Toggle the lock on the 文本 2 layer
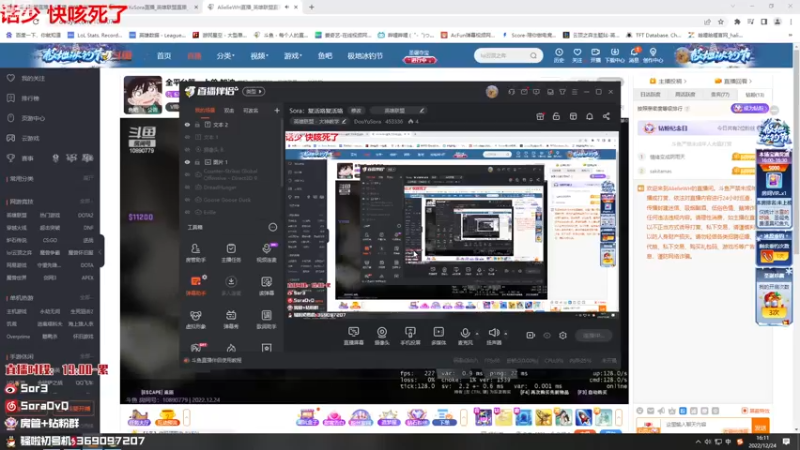 click(x=197, y=124)
